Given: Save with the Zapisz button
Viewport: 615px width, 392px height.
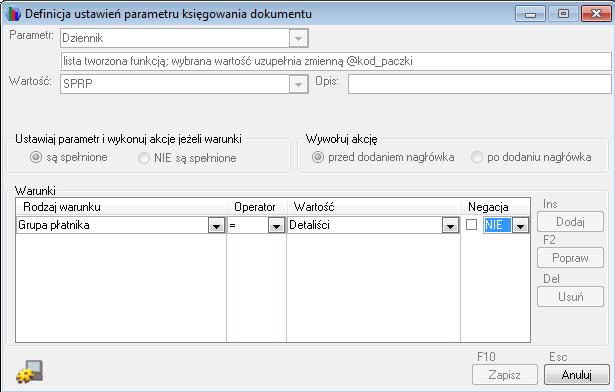Looking at the screenshot, I should click(x=505, y=375).
